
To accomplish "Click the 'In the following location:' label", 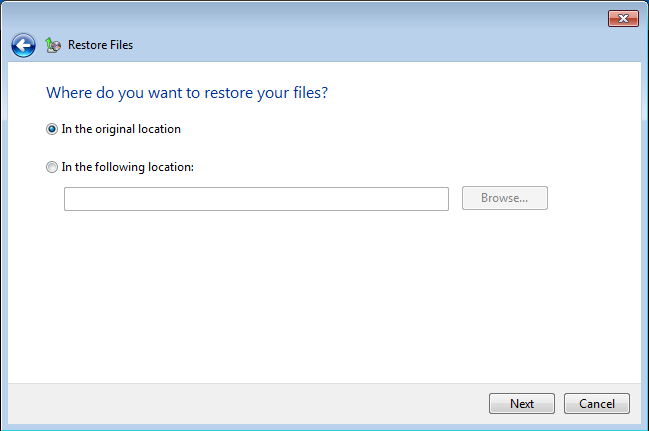I will (127, 167).
